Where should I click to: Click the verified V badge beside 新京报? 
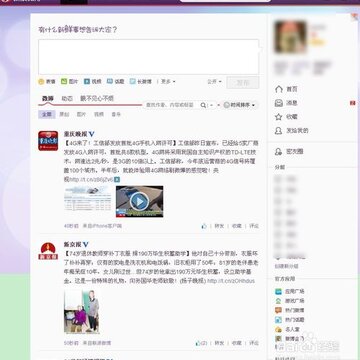pos(86,244)
